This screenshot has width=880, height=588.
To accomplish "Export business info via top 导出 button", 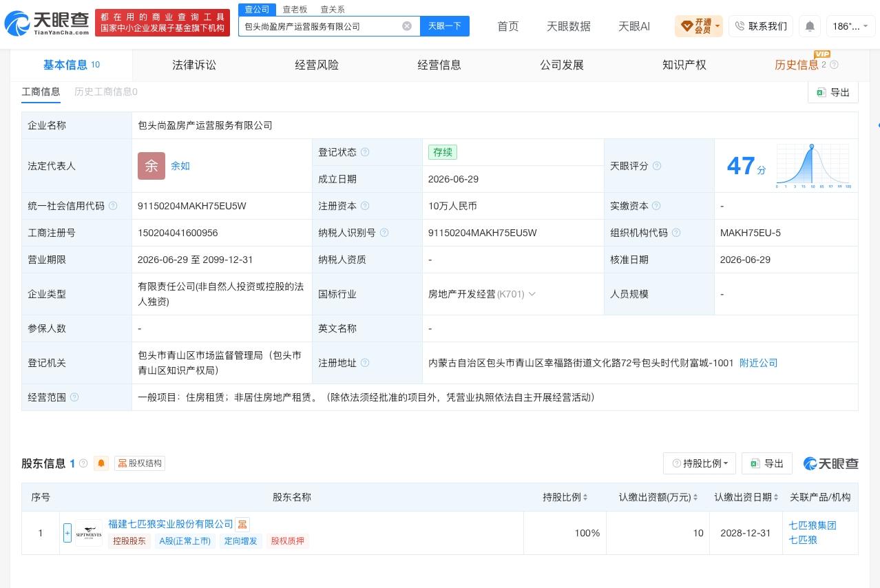I will point(833,92).
